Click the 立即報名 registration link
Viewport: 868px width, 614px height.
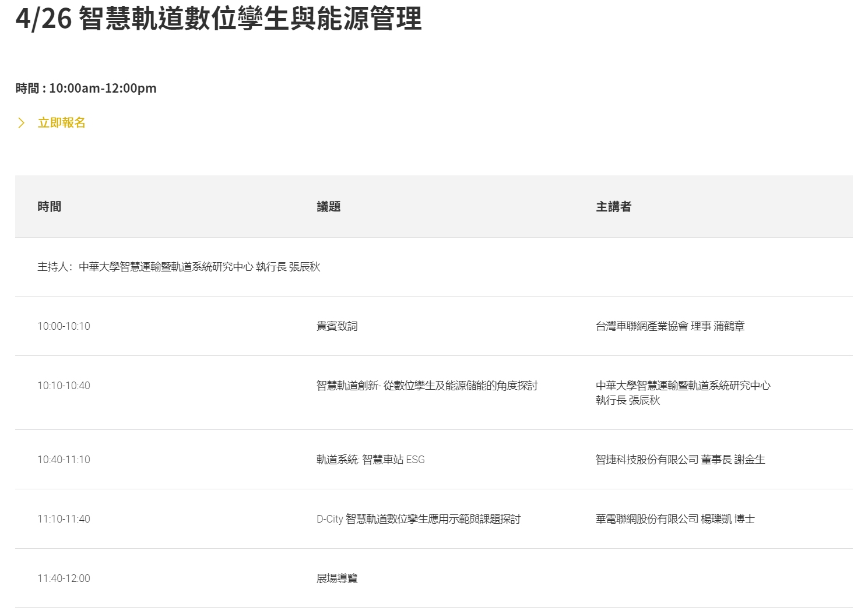(61, 123)
